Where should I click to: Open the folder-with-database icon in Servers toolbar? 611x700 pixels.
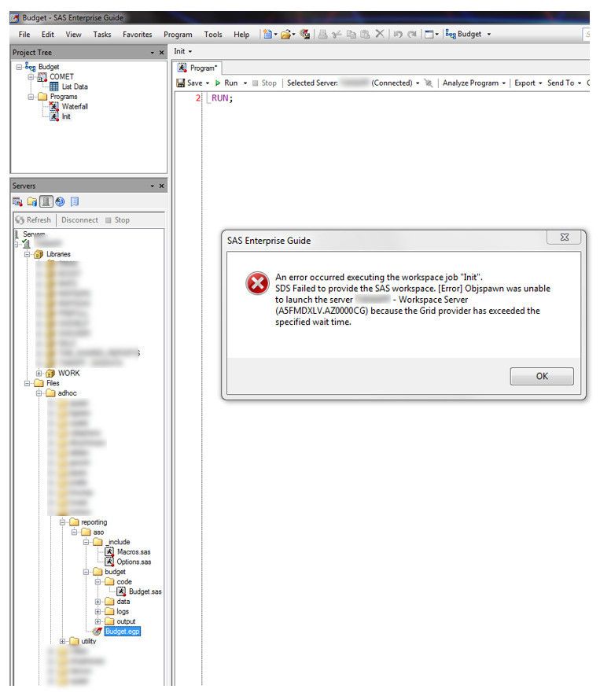pyautogui.click(x=31, y=202)
